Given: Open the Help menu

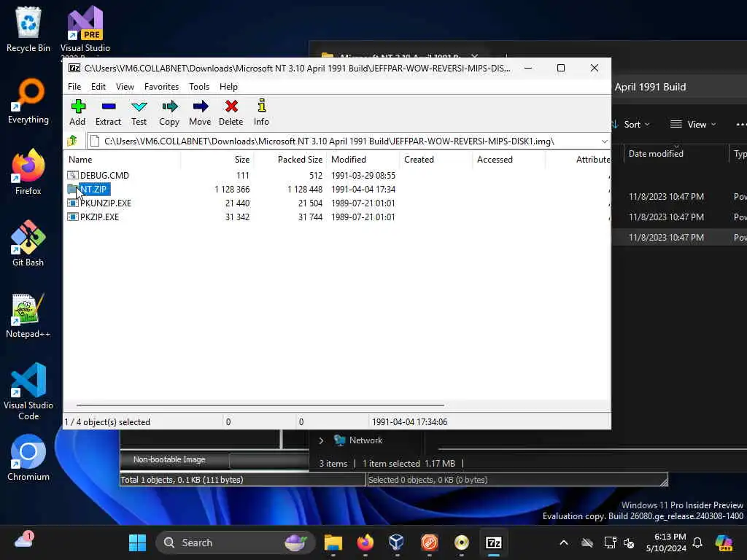Looking at the screenshot, I should pos(228,87).
